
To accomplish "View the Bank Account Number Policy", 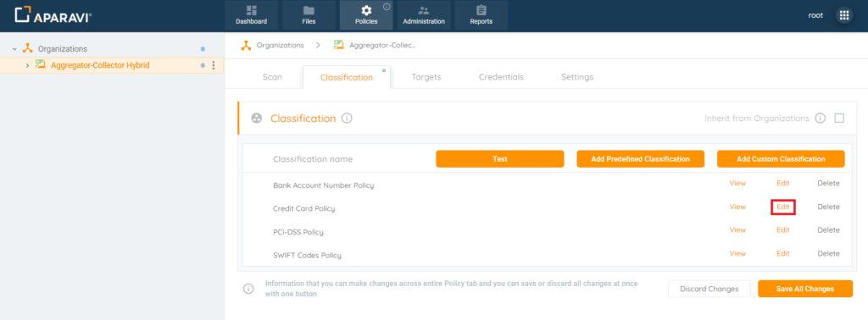I will click(x=738, y=184).
